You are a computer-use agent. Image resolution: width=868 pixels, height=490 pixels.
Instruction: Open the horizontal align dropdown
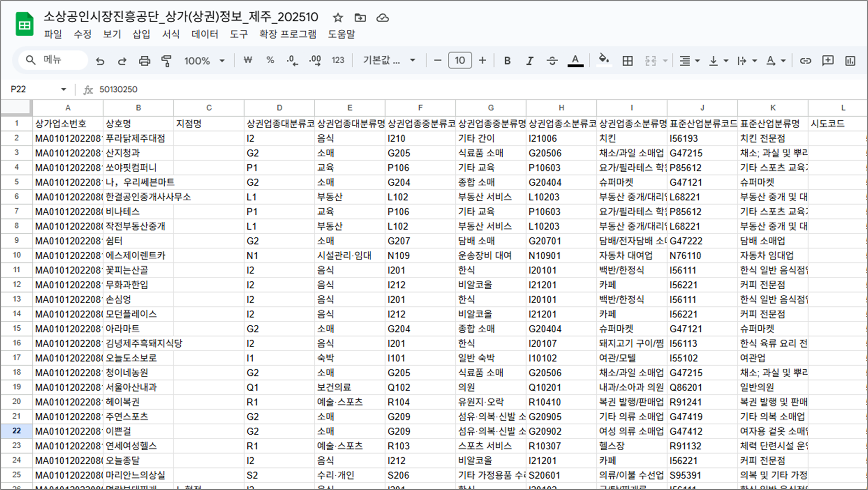point(689,61)
